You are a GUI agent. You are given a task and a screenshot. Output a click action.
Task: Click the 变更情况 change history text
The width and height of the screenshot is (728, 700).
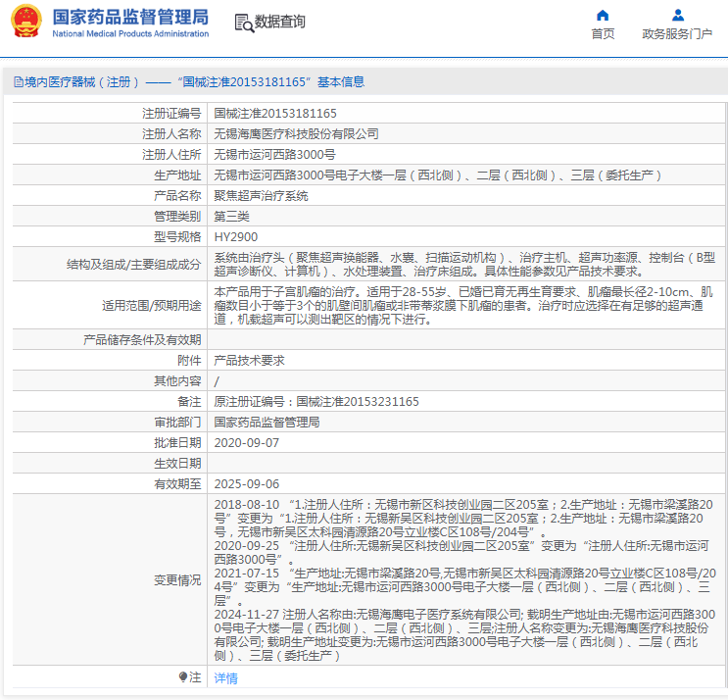pyautogui.click(x=464, y=580)
